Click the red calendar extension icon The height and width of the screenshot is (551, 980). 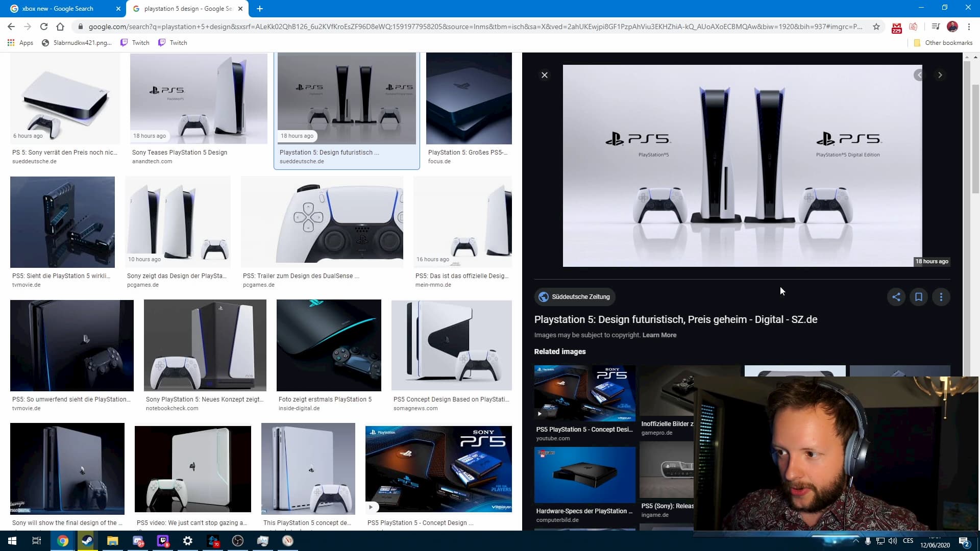pyautogui.click(x=896, y=27)
